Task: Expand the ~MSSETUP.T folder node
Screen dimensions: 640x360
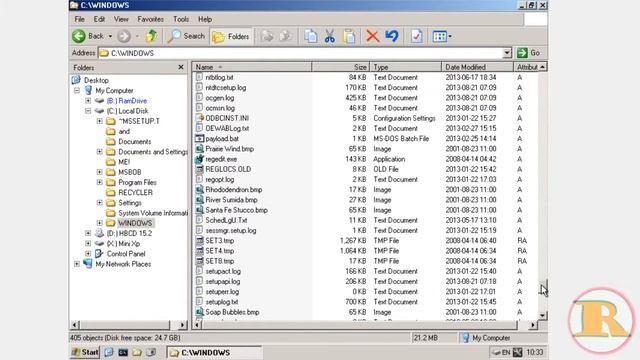Action: click(x=100, y=121)
